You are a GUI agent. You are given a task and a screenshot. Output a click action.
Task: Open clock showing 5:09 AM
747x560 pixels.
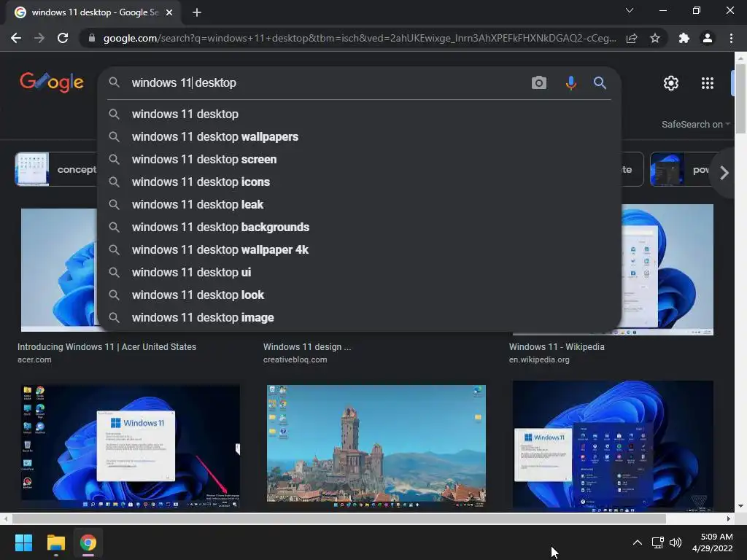[712, 542]
